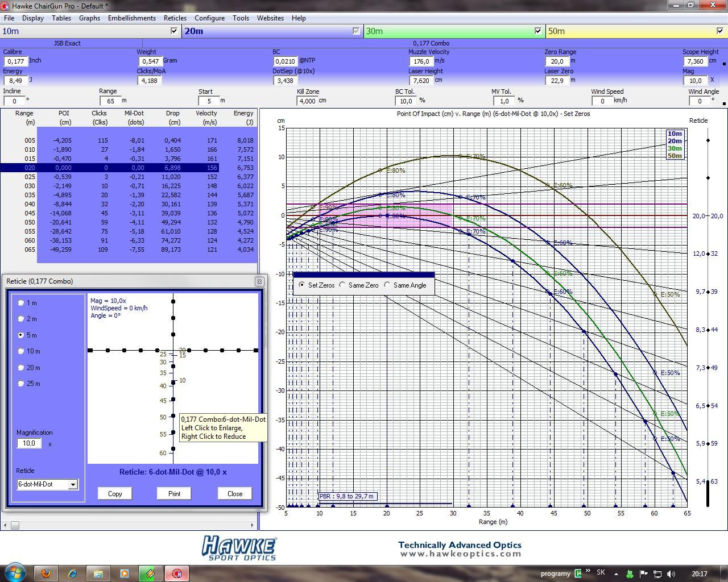Viewport: 728px width, 582px height.
Task: Click the Muzzle Velocity input field
Action: [x=421, y=61]
